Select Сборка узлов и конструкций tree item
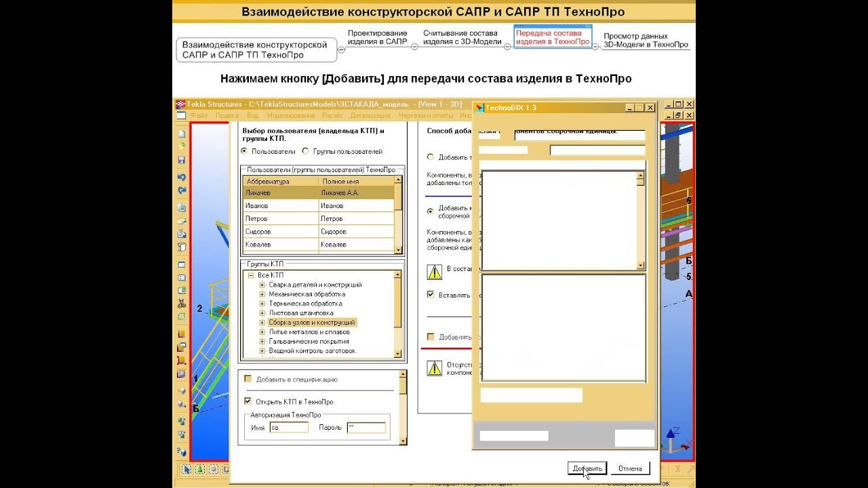 [311, 323]
